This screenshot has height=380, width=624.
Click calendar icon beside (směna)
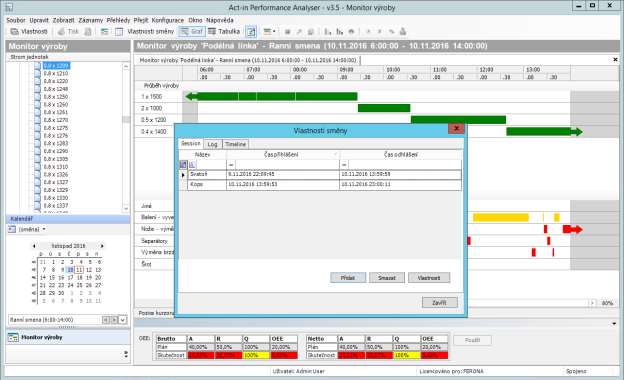pos(12,229)
